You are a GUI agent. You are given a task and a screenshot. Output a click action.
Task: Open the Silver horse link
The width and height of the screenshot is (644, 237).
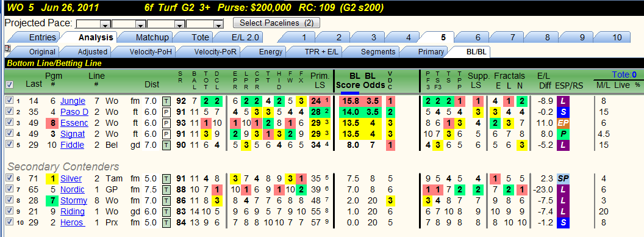(x=71, y=178)
